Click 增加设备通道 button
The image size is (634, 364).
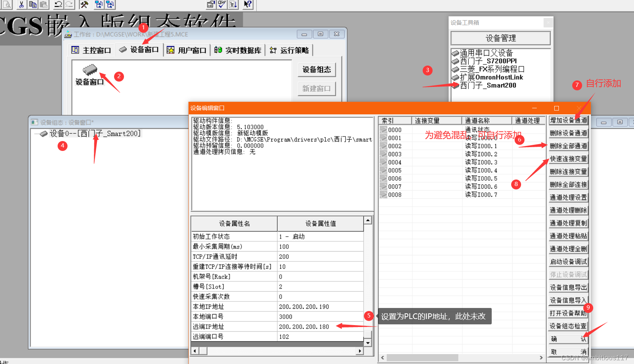pos(568,120)
